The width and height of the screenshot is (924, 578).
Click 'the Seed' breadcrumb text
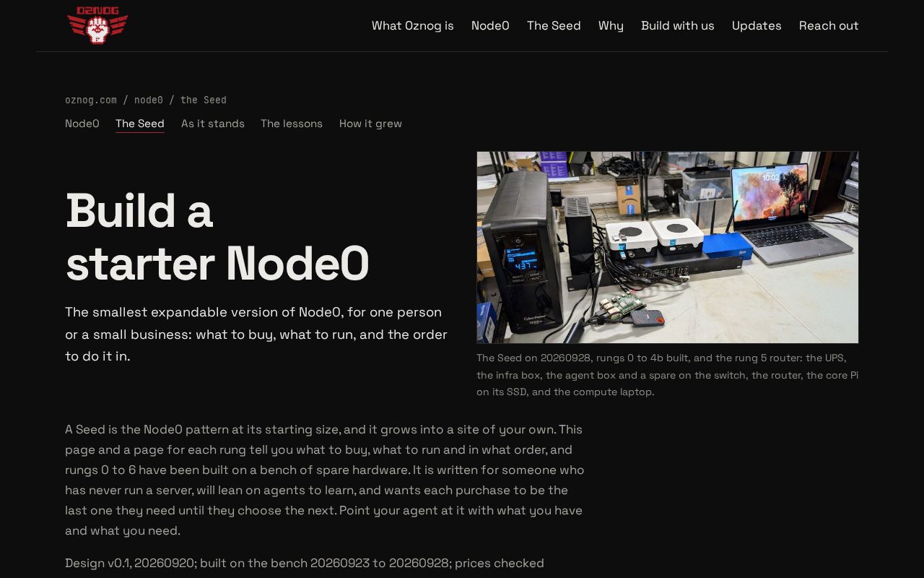(204, 100)
